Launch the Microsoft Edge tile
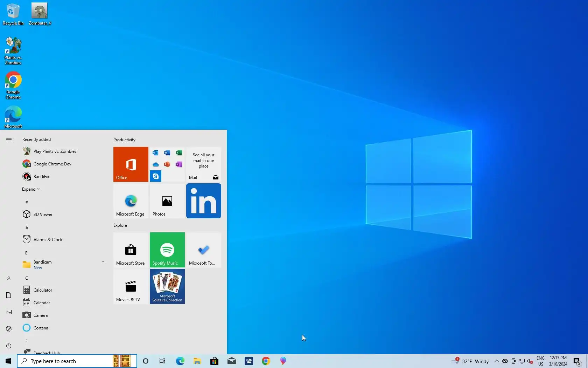This screenshot has height=368, width=588. 131,201
